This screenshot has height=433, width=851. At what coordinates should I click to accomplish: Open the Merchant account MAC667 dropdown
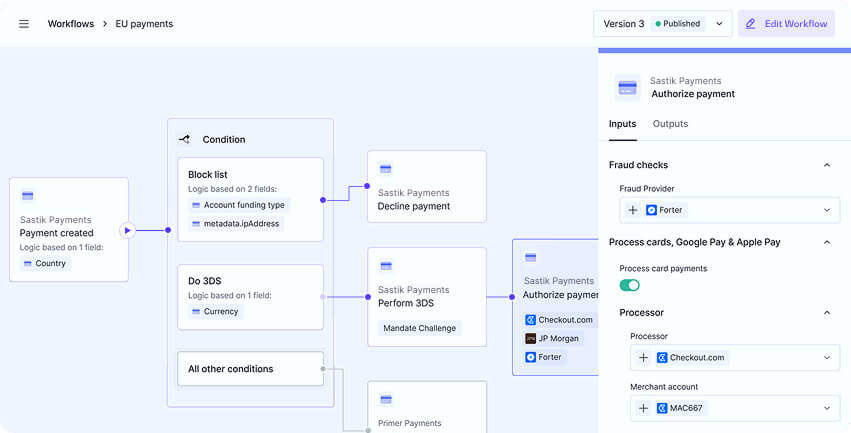[735, 408]
